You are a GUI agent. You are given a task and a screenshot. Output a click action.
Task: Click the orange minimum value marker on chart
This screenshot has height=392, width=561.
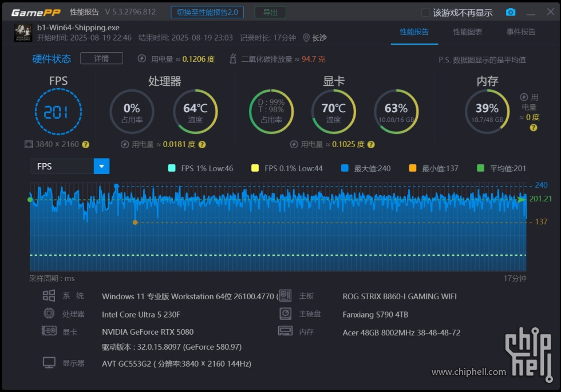[x=135, y=223]
